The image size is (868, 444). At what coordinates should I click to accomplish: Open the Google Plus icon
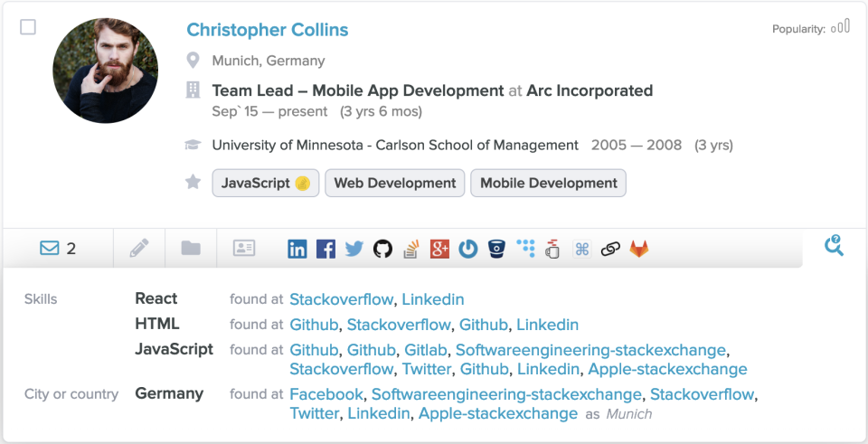click(439, 249)
